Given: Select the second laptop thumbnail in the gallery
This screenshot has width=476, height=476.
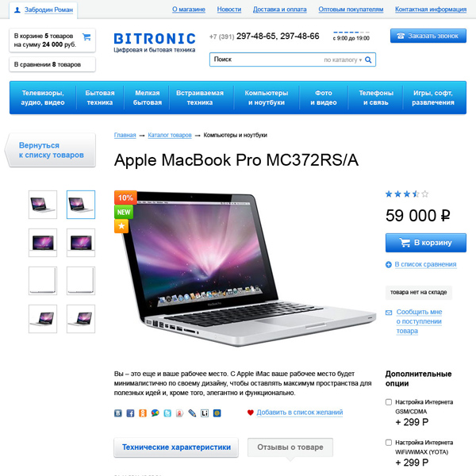Looking at the screenshot, I should tap(81, 205).
